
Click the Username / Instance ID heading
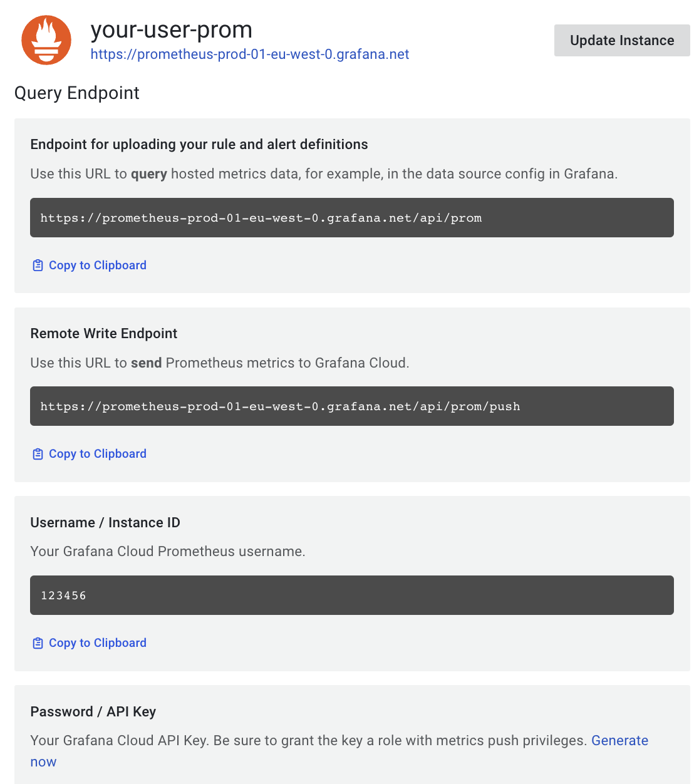[105, 522]
